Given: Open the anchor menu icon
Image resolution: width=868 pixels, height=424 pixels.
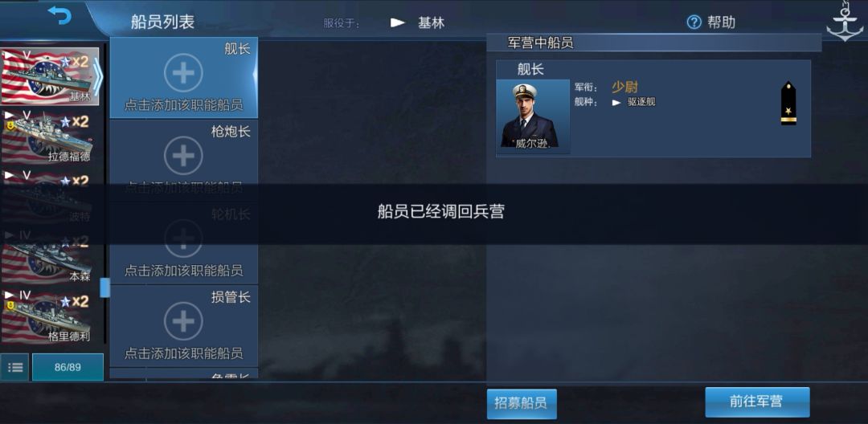Looking at the screenshot, I should [x=844, y=21].
